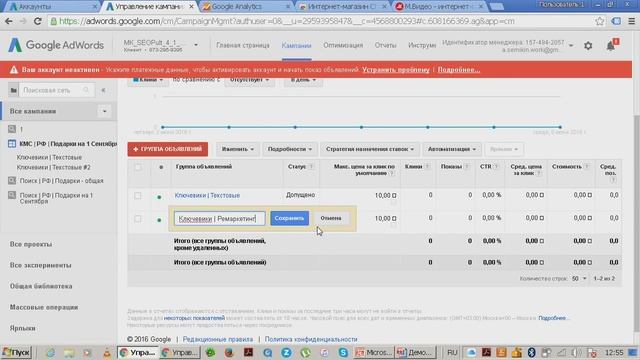Change rows count dropdown 50

[x=578, y=278]
